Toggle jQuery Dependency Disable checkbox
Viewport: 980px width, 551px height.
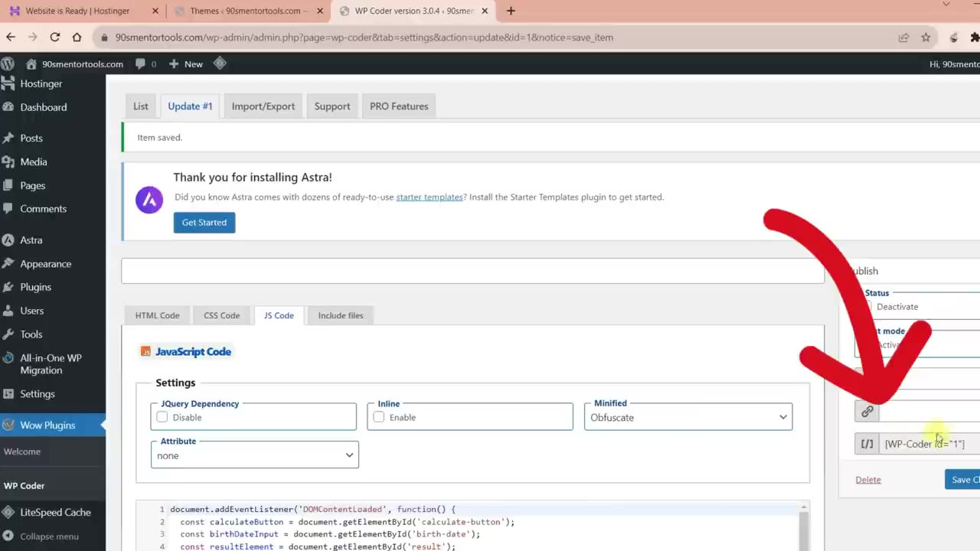click(x=162, y=417)
